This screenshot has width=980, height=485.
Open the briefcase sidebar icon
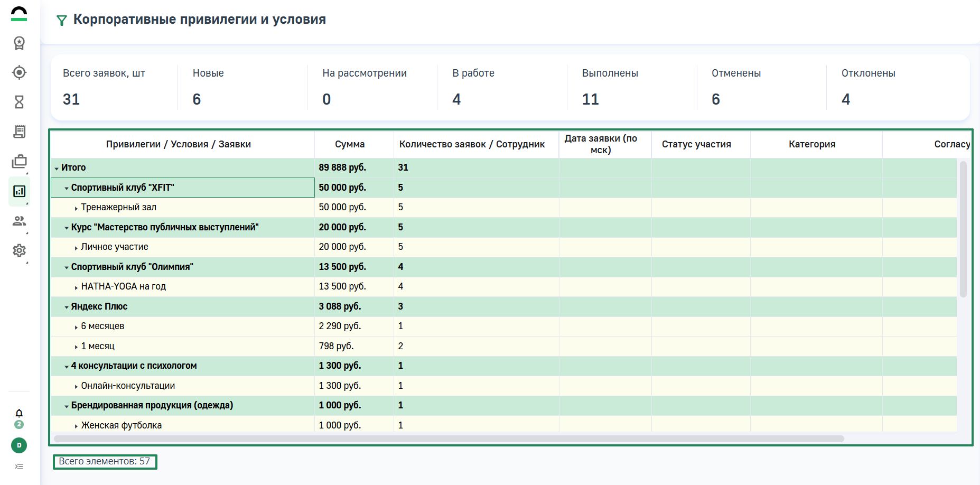click(x=19, y=162)
